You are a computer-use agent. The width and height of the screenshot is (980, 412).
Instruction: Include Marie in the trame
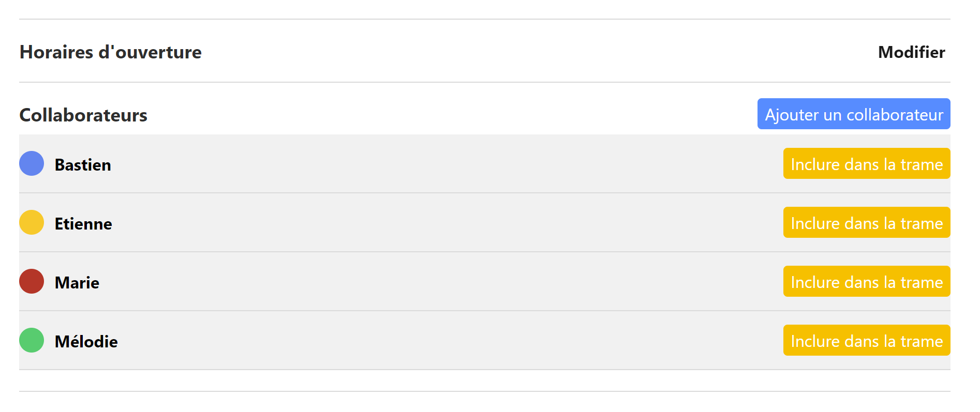(x=867, y=281)
